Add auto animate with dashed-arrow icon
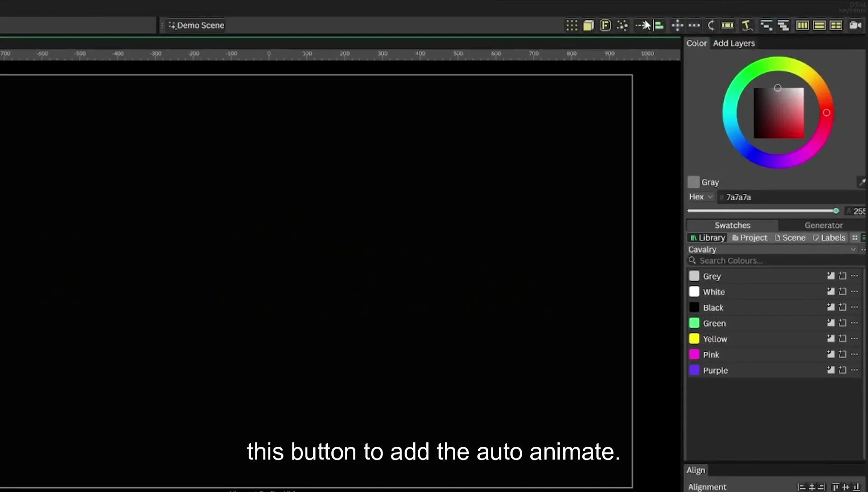The height and width of the screenshot is (492, 868). (642, 25)
